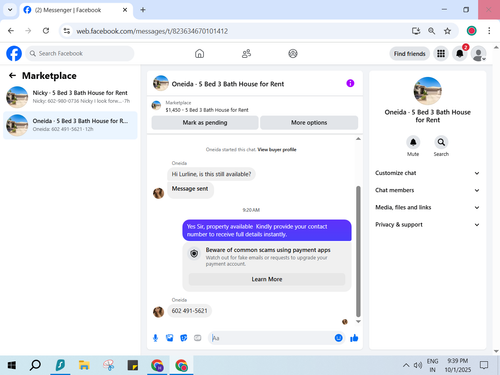Click the chat scrollbar thumb

tap(358, 251)
